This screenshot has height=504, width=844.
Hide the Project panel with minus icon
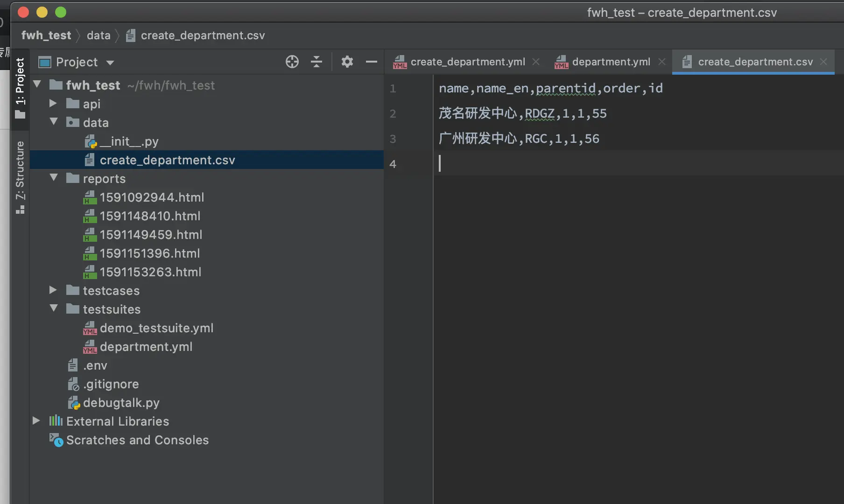pyautogui.click(x=372, y=62)
